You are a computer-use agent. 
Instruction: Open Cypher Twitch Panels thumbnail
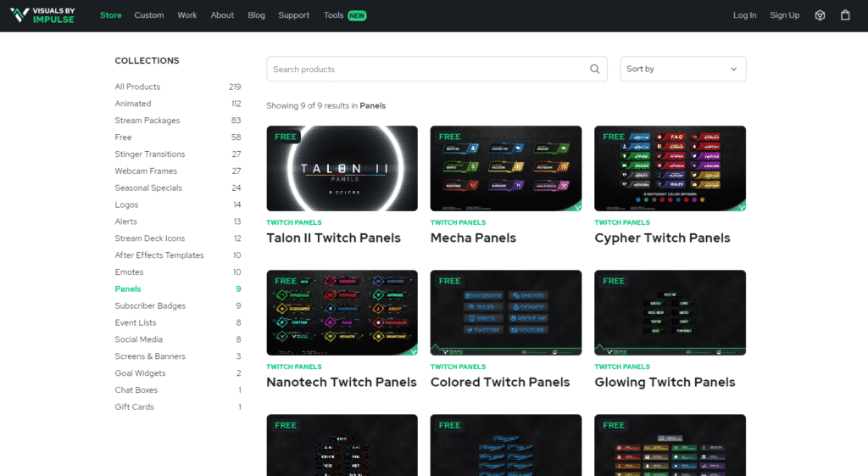pyautogui.click(x=670, y=169)
